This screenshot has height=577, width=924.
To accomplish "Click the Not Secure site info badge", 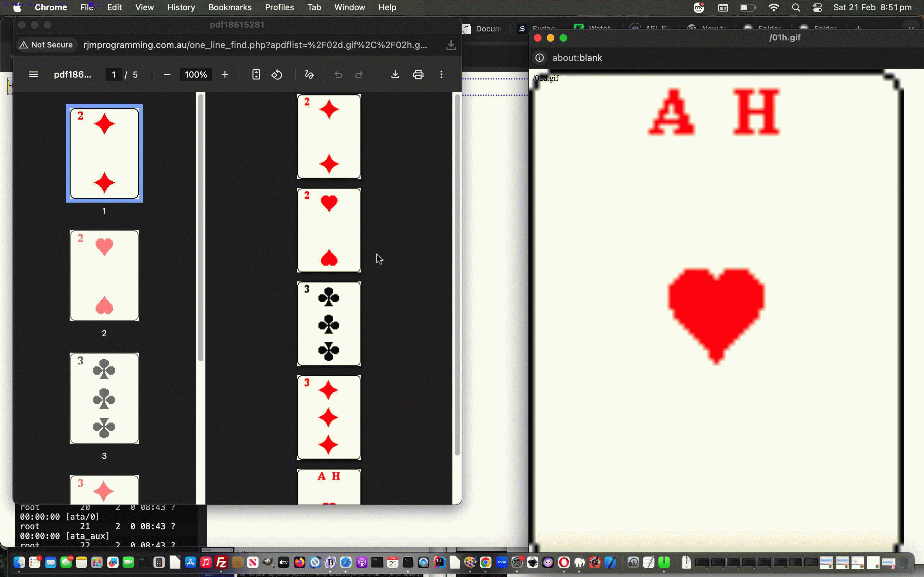I will [47, 45].
